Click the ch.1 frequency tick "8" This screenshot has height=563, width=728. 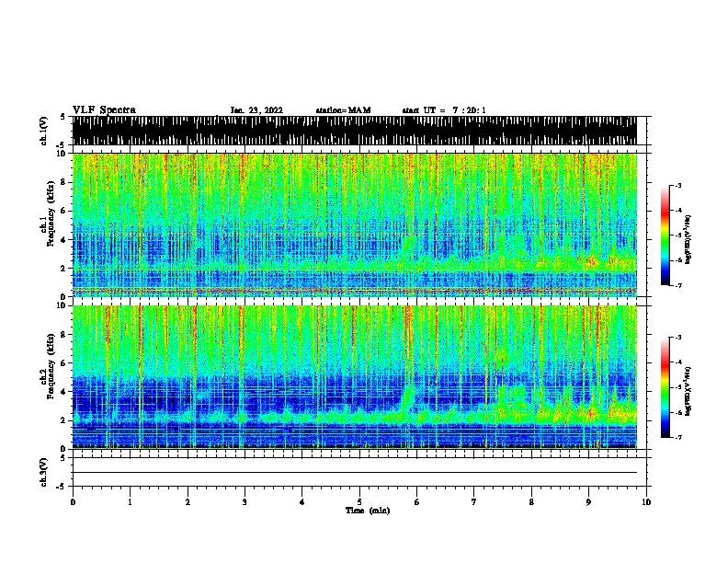coord(63,182)
